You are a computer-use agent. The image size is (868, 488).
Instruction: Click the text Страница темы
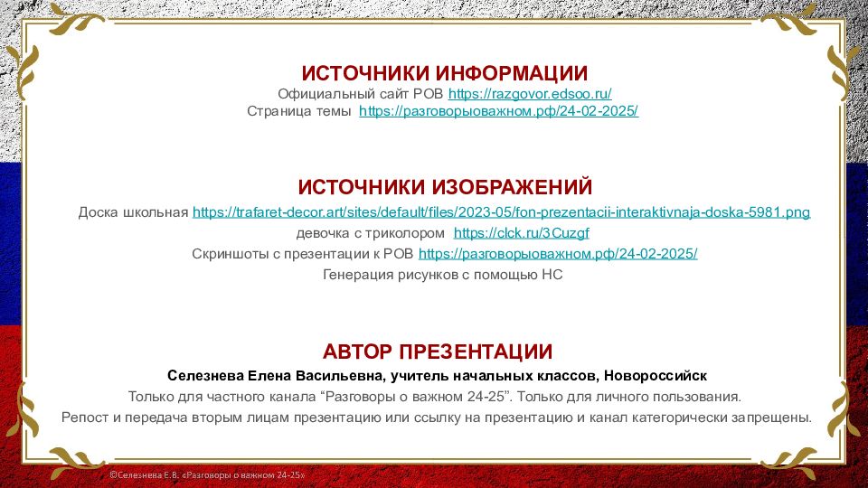coord(299,110)
